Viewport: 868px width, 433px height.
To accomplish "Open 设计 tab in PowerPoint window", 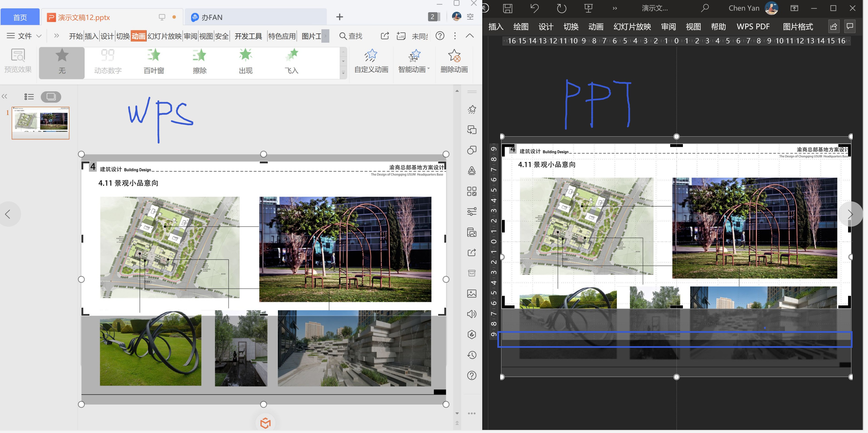I will point(546,27).
